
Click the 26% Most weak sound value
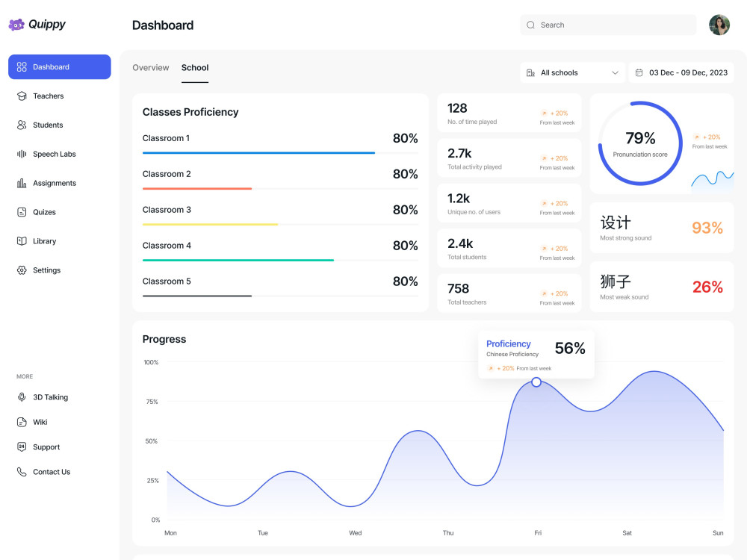707,287
